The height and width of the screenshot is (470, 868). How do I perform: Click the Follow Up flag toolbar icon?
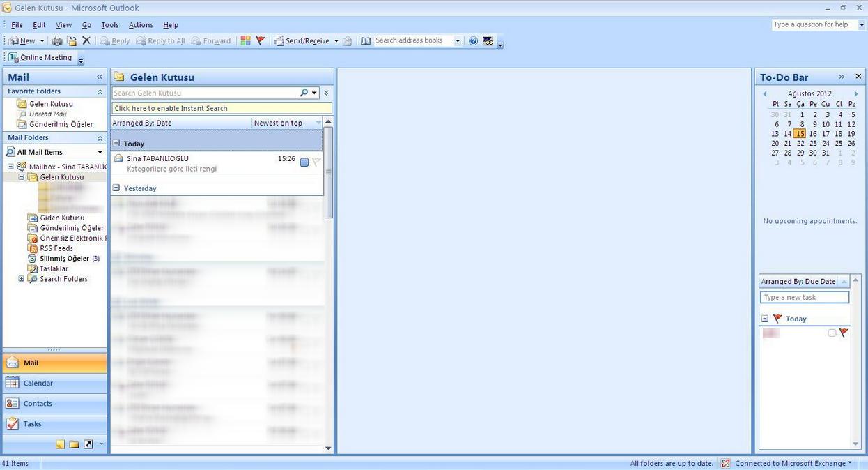pos(261,41)
